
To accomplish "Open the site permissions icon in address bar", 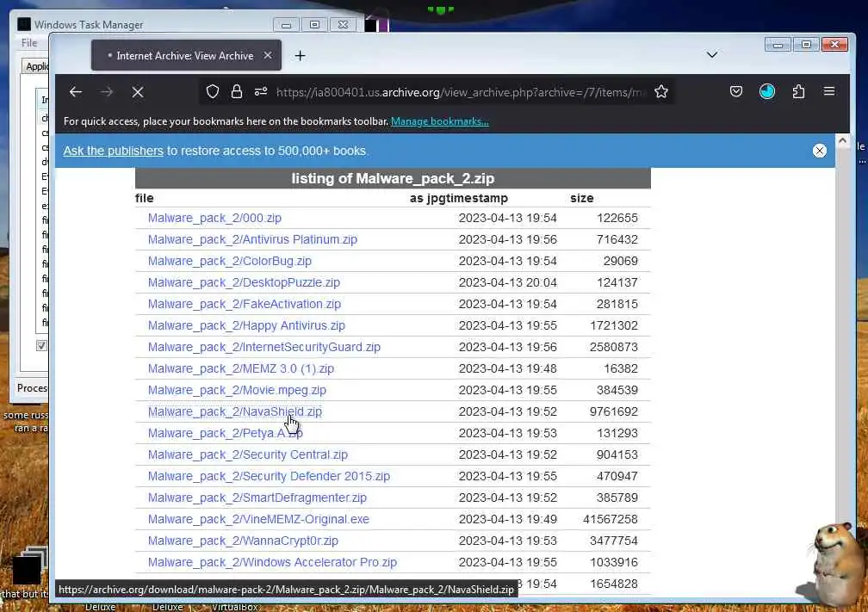I will [261, 92].
